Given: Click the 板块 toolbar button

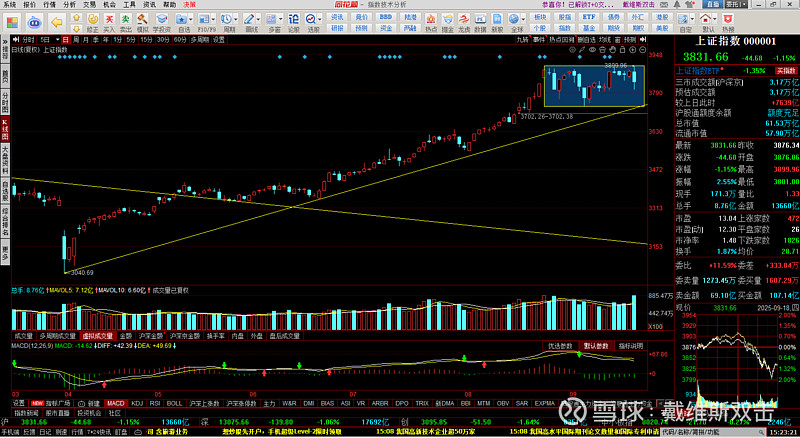Looking at the screenshot, I should pos(540,17).
